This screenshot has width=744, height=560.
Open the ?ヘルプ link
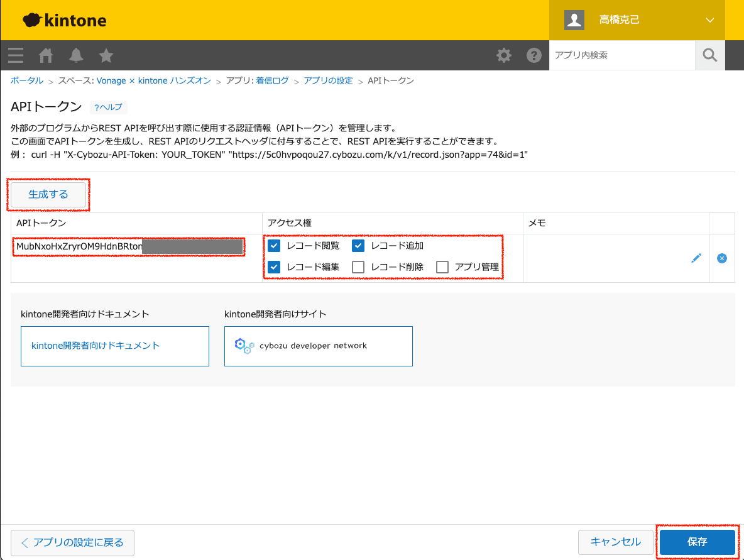[x=108, y=107]
